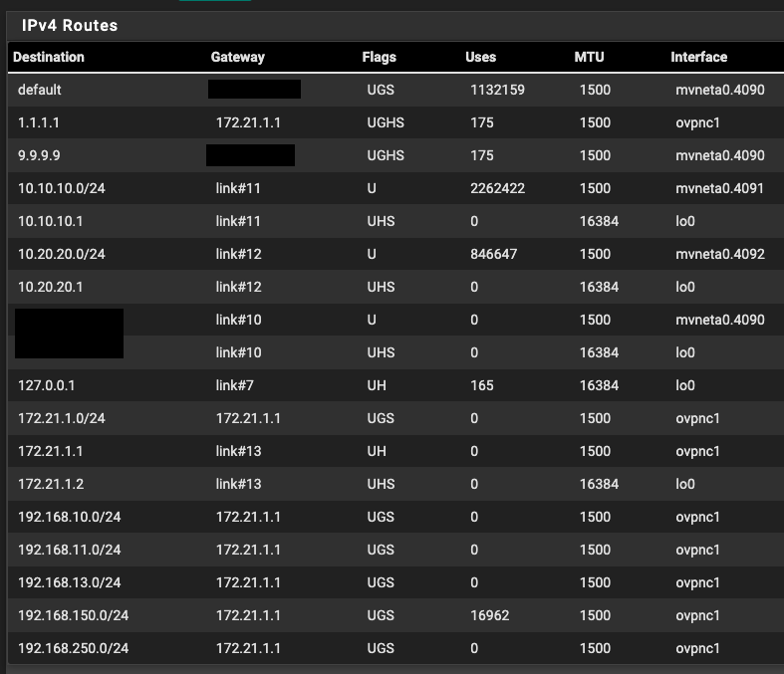Select the IPv4 Routes panel title
The height and width of the screenshot is (674, 784).
point(70,26)
